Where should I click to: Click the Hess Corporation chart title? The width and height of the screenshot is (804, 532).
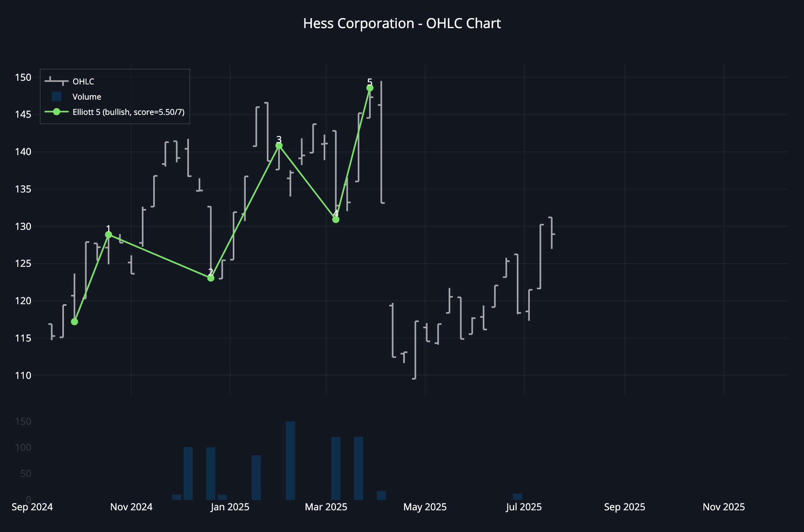click(402, 24)
